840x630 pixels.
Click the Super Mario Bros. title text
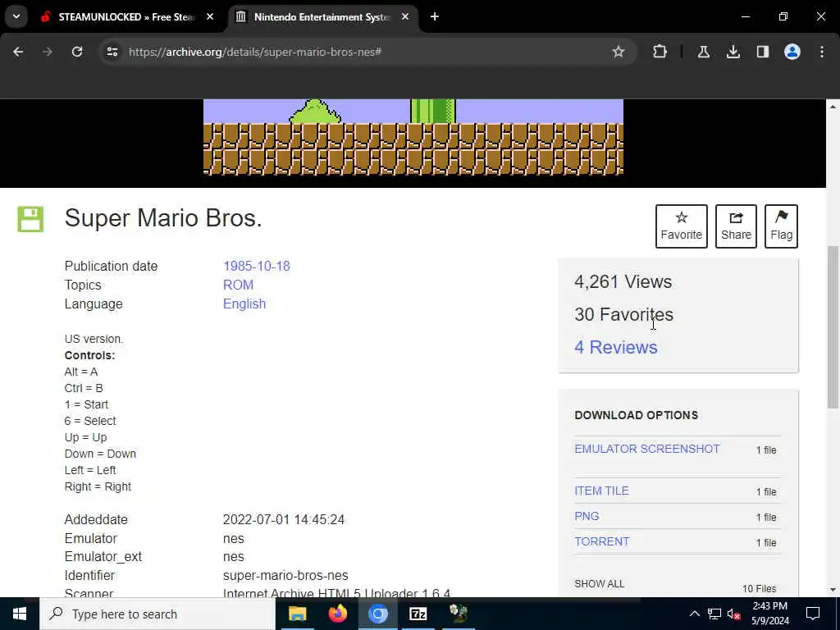pyautogui.click(x=163, y=218)
